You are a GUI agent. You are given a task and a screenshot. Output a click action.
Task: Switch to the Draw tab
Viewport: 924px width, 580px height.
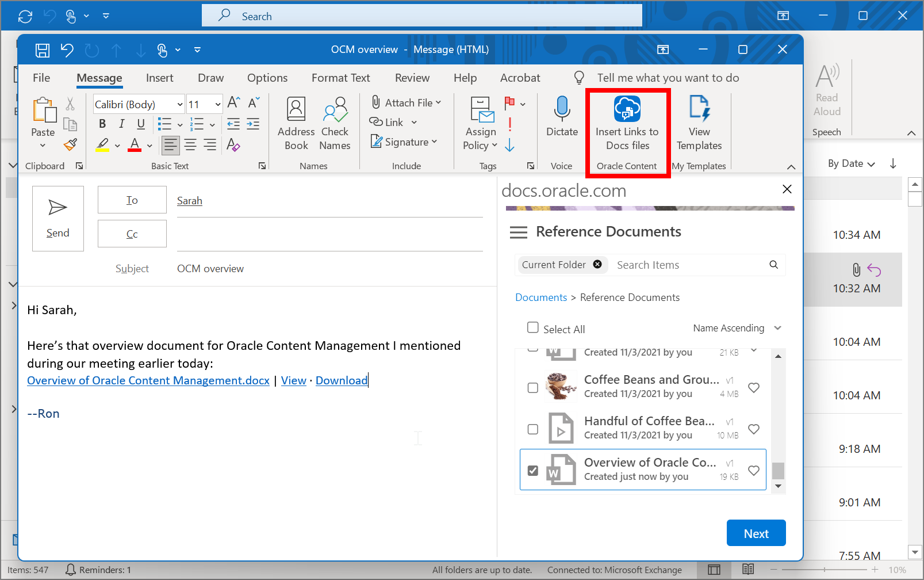pos(211,78)
